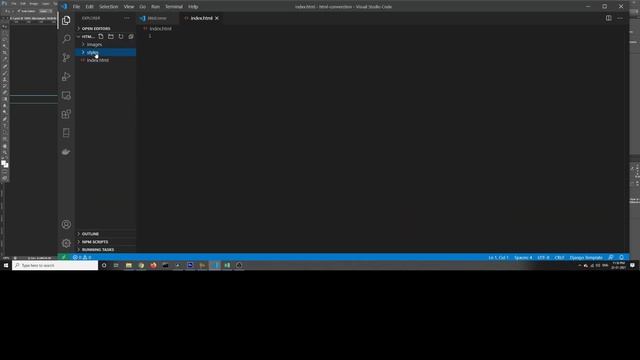Expand the RUNNING TASKS section
640x360 pixels.
(106, 249)
